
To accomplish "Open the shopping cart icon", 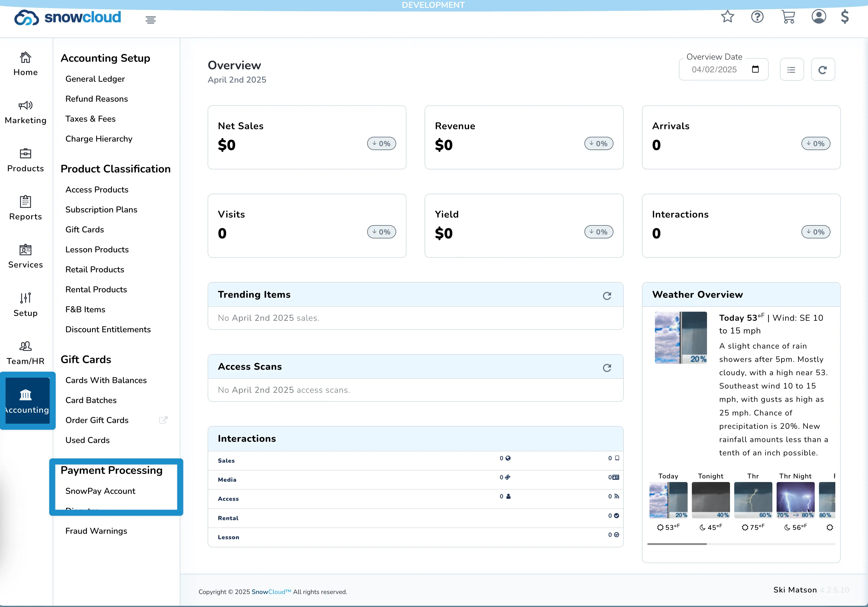I will [x=788, y=17].
